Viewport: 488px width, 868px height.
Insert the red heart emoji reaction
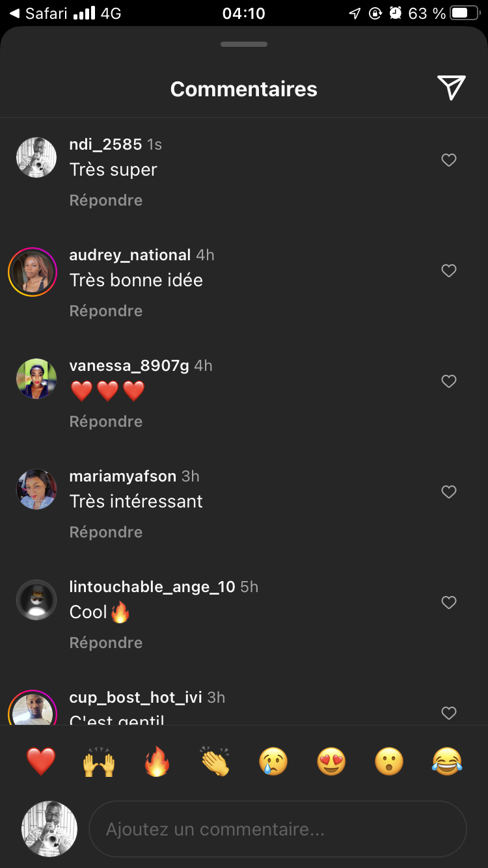tap(41, 761)
